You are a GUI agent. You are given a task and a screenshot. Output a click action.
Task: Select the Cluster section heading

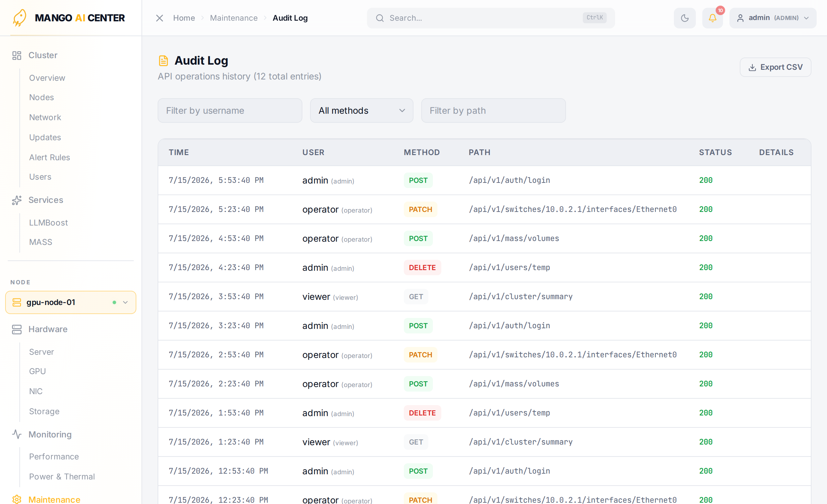coord(43,55)
